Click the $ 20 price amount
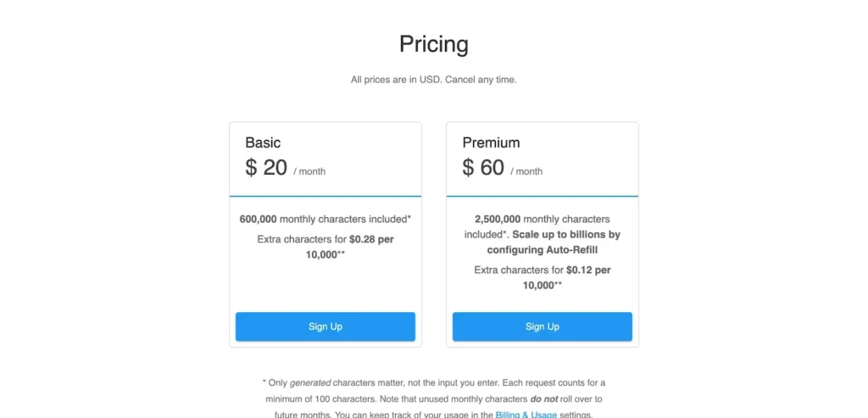 tap(266, 168)
